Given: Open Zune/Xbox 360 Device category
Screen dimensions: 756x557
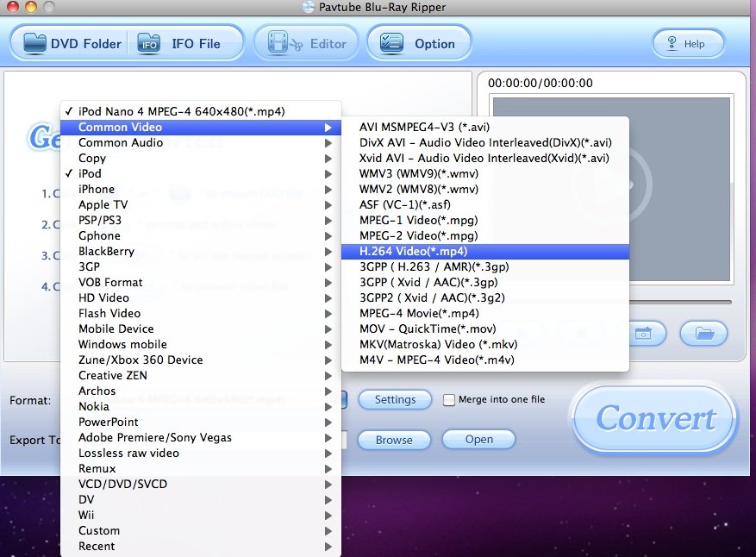Looking at the screenshot, I should (201, 360).
